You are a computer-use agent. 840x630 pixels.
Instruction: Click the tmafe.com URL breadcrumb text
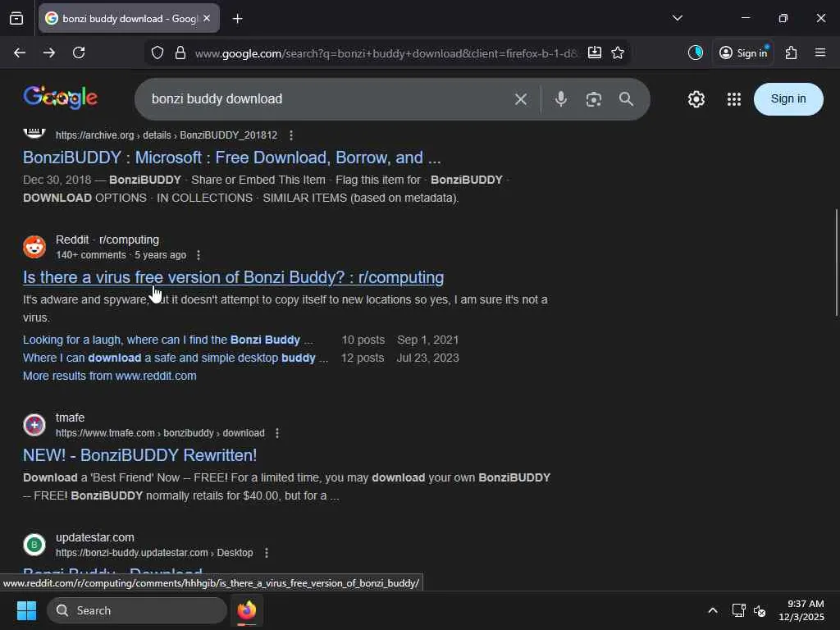pyautogui.click(x=160, y=433)
